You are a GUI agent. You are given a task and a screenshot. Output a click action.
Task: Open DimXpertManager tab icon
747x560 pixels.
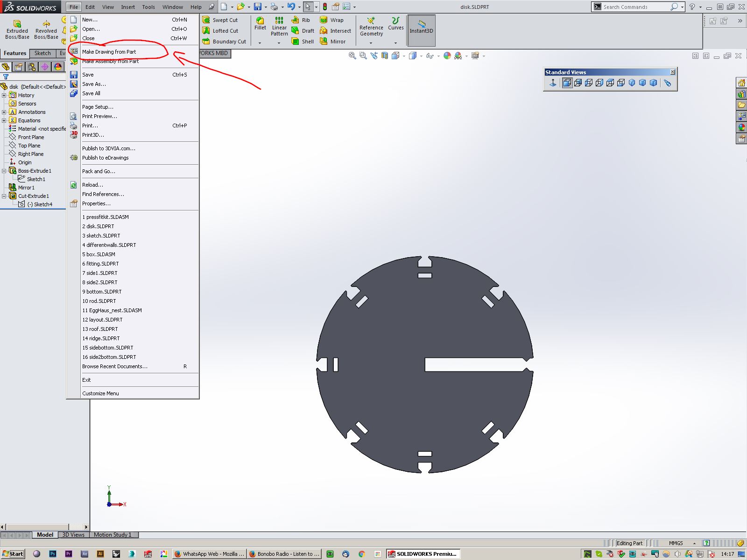point(45,67)
